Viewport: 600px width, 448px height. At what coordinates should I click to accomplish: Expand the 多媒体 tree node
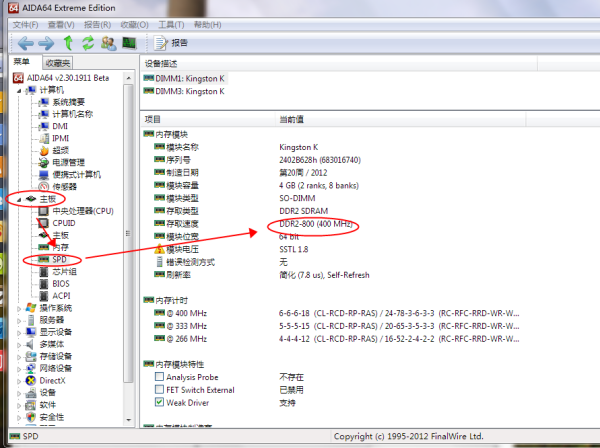tap(19, 345)
